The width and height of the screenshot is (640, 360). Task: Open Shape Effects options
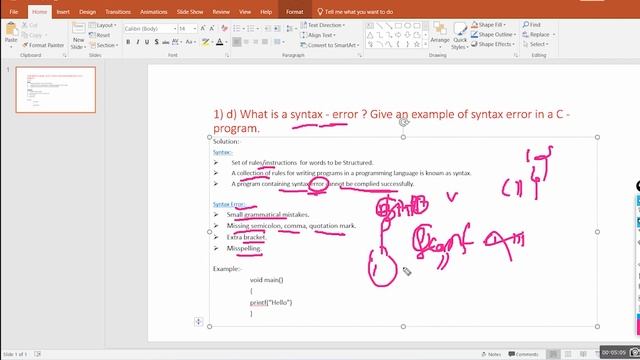coord(493,44)
